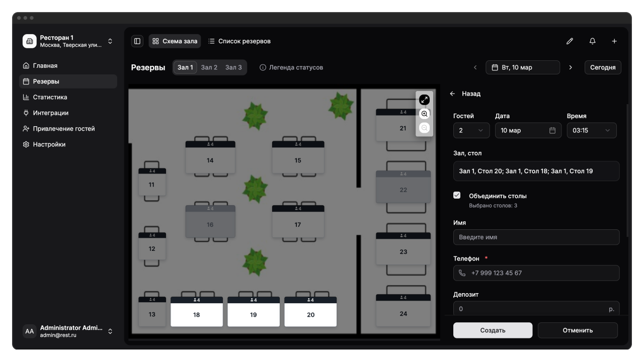Toggle the sidebar panel icon
The width and height of the screenshot is (644, 362).
(x=137, y=41)
